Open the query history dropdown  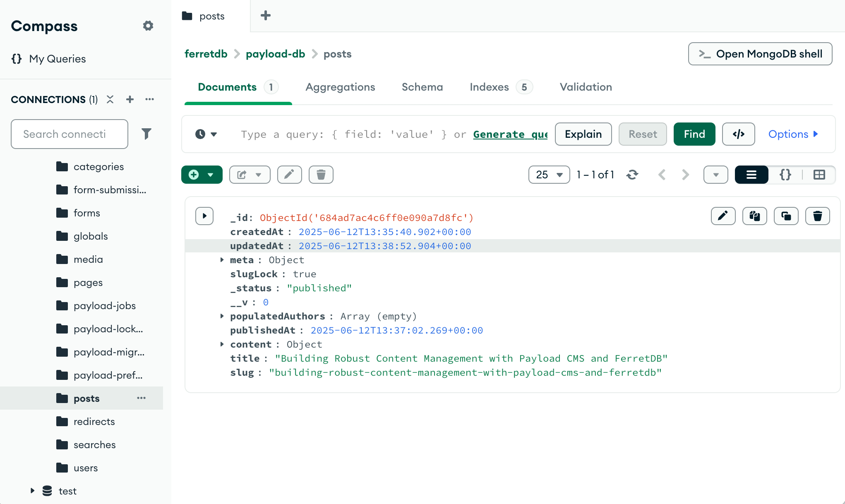(x=206, y=134)
